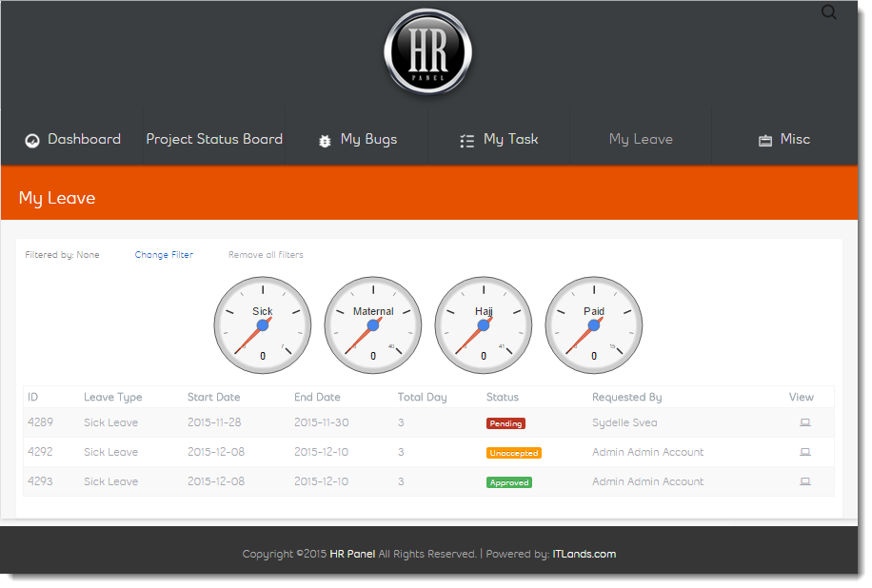The image size is (872, 588).
Task: Click the Pending status badge
Action: pos(505,423)
